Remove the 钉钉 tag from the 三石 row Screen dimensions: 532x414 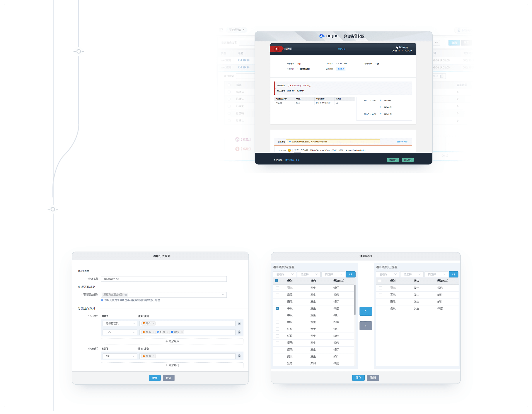[168, 332]
